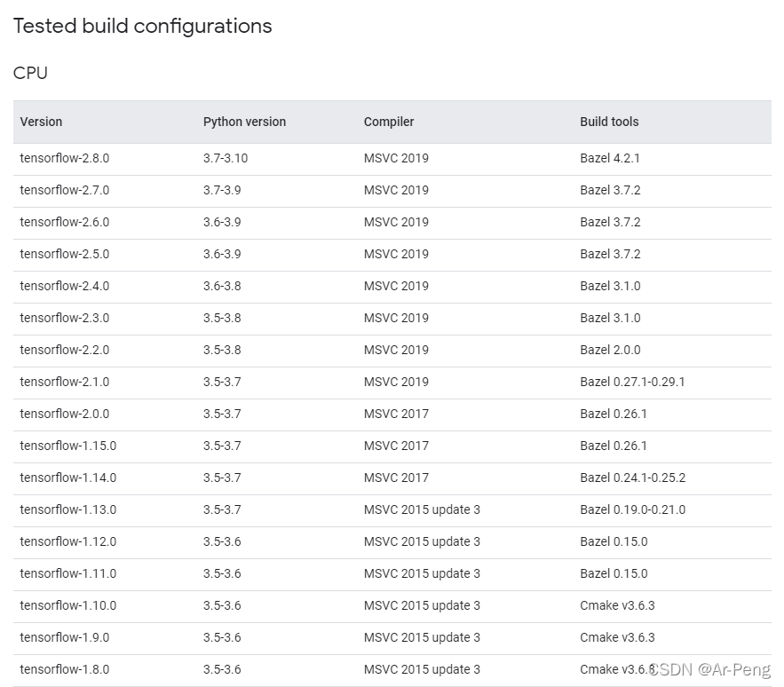This screenshot has width=784, height=687.
Task: Click Python 3.5-3.7 for tensorflow-2.0.0
Action: pyautogui.click(x=222, y=414)
